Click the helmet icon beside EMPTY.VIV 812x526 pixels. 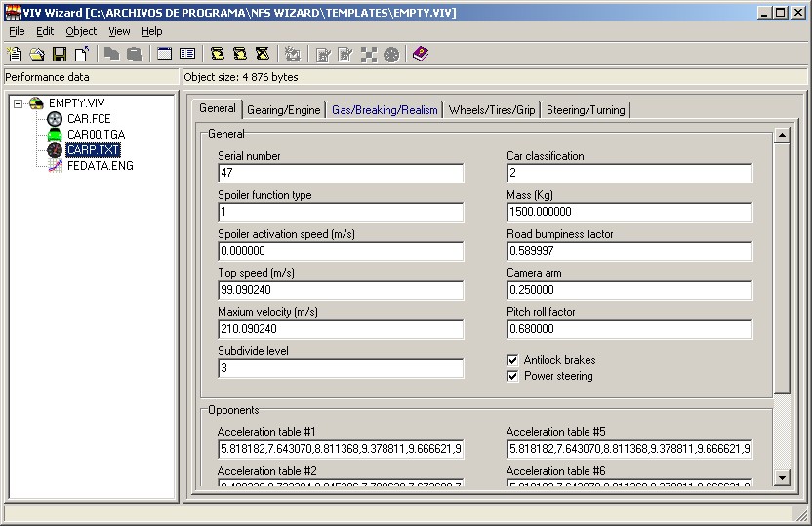pos(36,103)
